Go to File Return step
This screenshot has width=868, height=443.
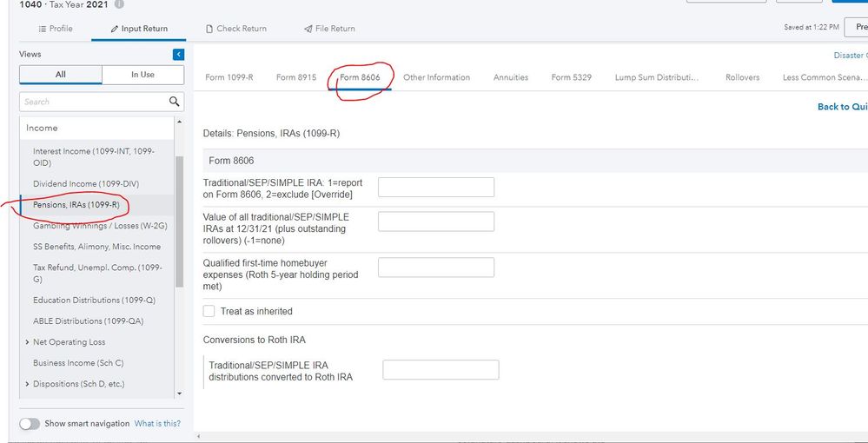tap(328, 29)
